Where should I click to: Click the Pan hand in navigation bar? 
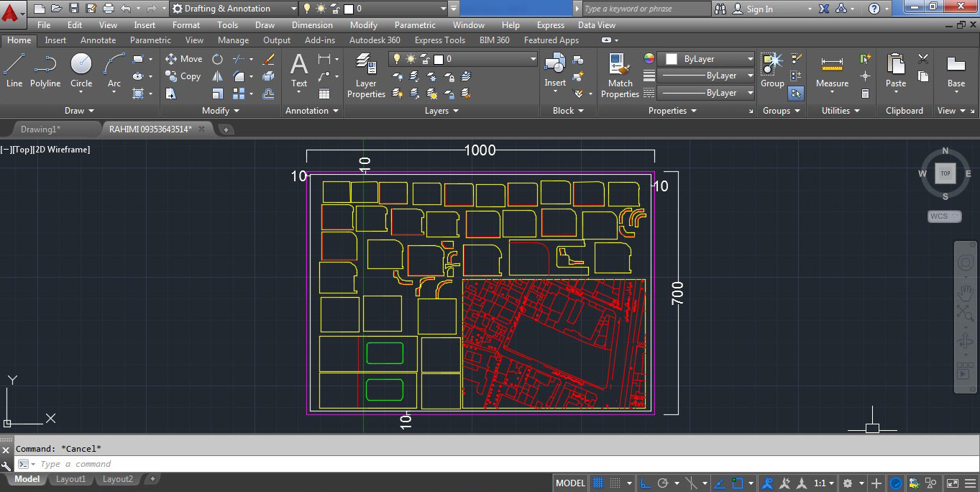(965, 292)
